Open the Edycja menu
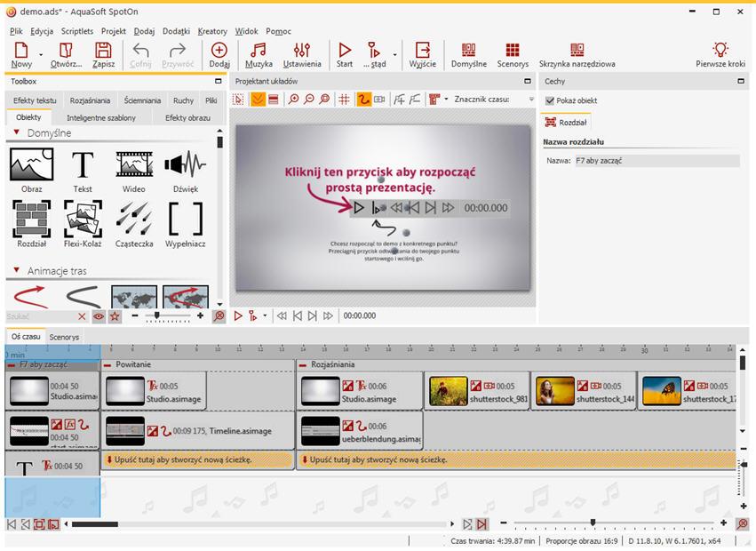This screenshot has height=551, width=756. [42, 31]
